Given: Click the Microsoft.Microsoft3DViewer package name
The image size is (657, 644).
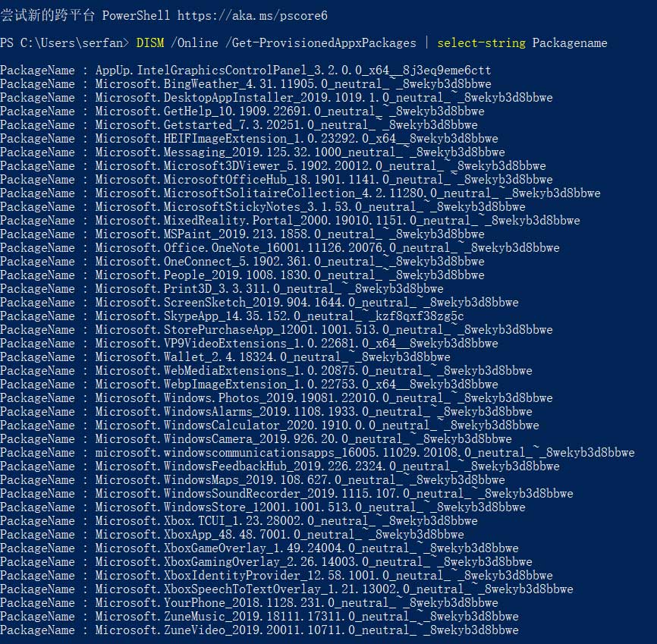Looking at the screenshot, I should pyautogui.click(x=321, y=166).
